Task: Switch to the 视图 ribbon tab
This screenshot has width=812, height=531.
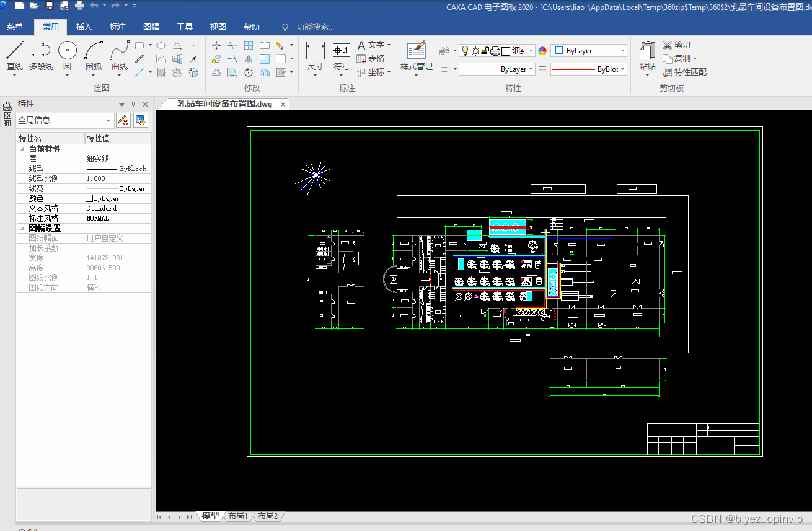Action: 218,27
